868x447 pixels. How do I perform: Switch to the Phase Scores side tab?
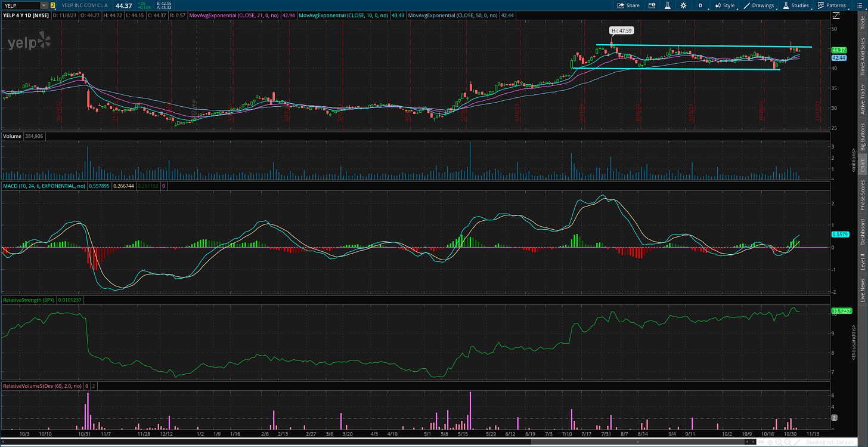(x=863, y=194)
